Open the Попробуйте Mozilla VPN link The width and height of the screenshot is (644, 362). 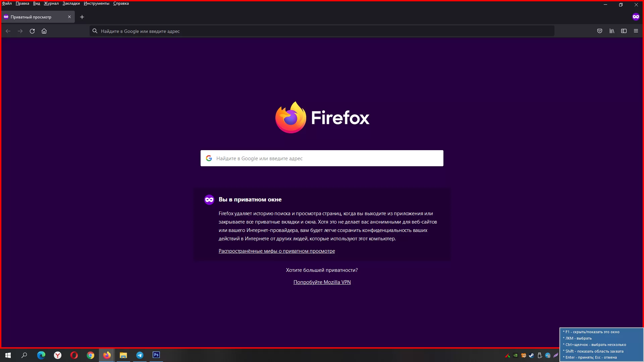(322, 282)
